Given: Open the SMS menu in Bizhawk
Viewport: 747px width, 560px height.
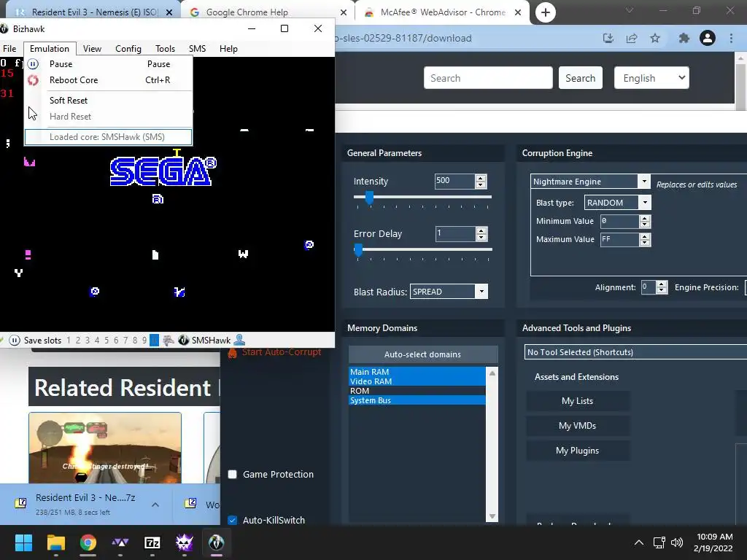Looking at the screenshot, I should 197,49.
